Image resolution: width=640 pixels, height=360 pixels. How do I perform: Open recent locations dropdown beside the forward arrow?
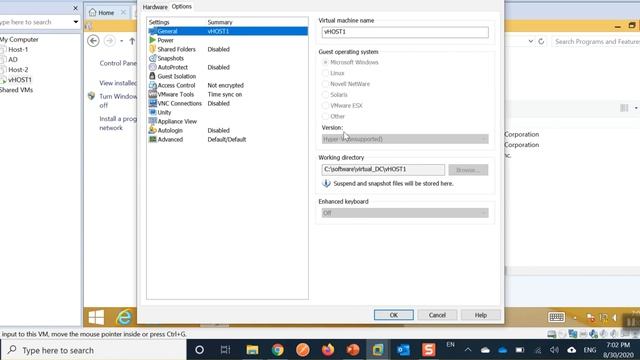click(x=121, y=41)
